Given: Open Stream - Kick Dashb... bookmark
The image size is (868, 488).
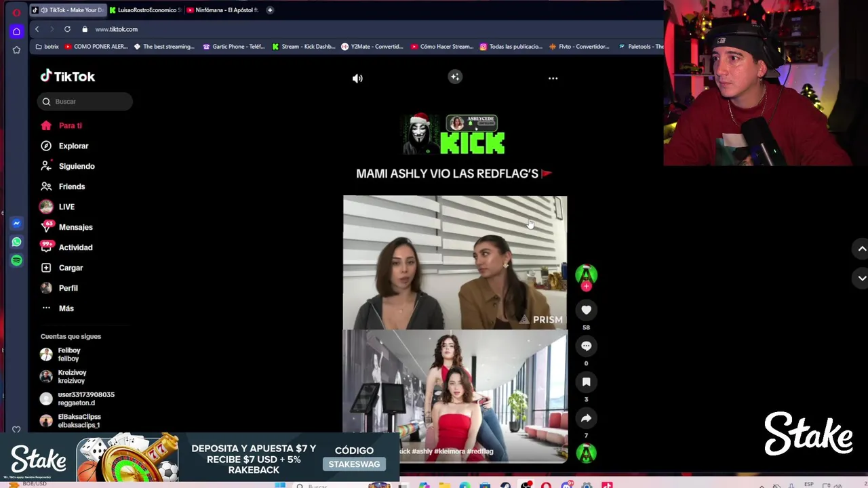Looking at the screenshot, I should (304, 47).
